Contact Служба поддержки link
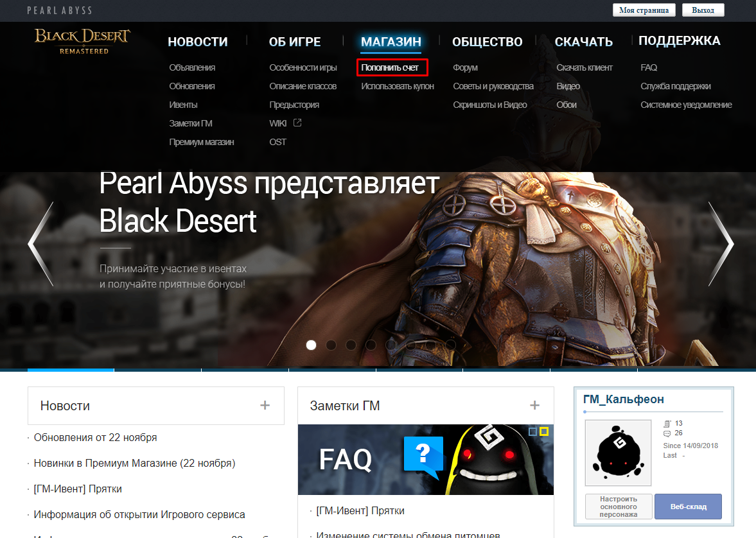This screenshot has width=756, height=538. [x=676, y=86]
